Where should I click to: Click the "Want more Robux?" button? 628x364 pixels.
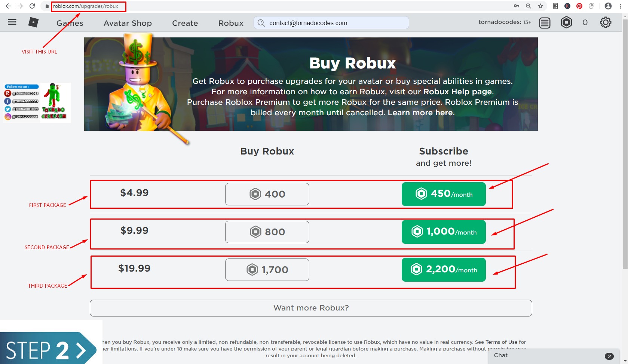click(x=310, y=308)
